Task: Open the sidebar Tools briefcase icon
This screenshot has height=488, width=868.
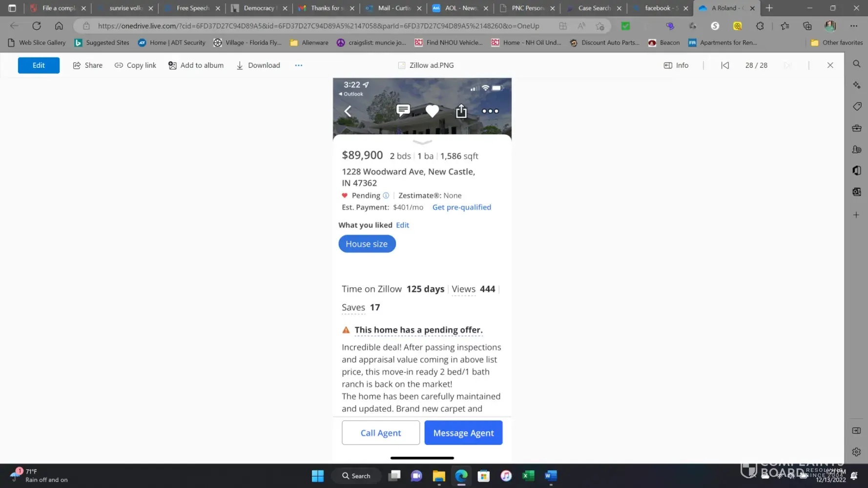Action: 857,128
